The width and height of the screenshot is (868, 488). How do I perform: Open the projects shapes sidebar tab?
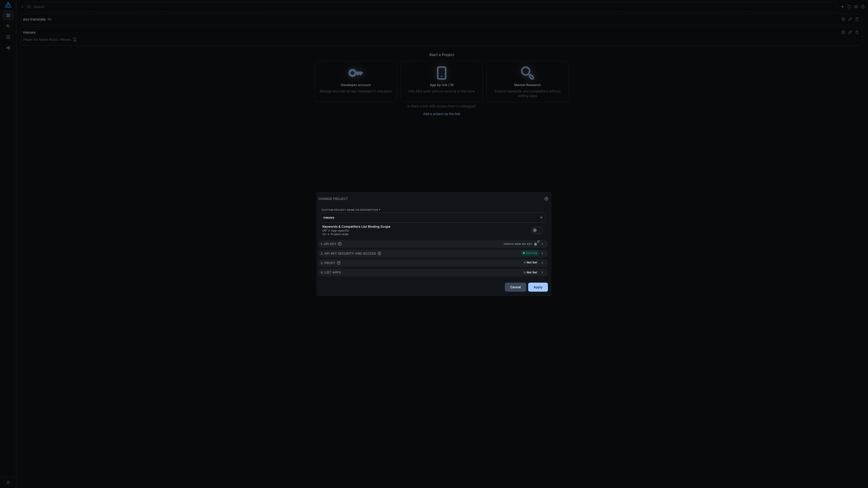[8, 16]
